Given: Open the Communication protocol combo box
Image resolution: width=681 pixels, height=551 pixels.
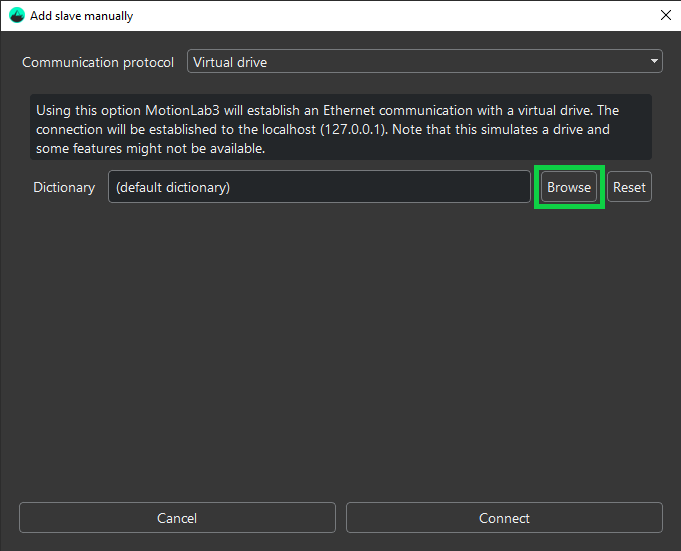Looking at the screenshot, I should click(x=425, y=62).
